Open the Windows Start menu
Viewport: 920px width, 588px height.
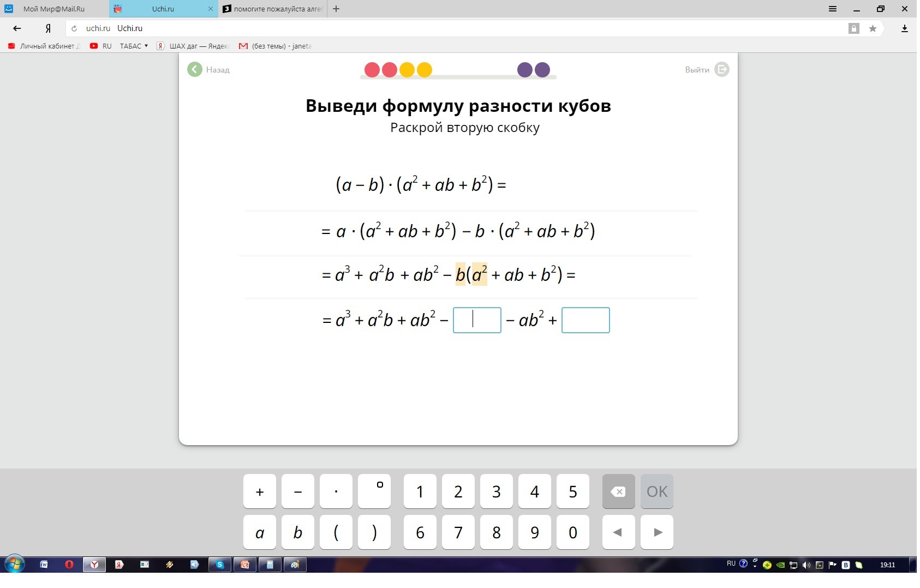pyautogui.click(x=15, y=565)
